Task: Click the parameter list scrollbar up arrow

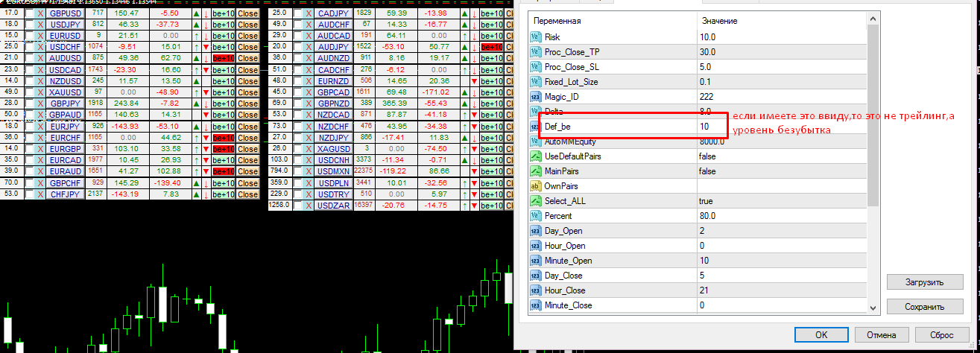Action: click(873, 20)
